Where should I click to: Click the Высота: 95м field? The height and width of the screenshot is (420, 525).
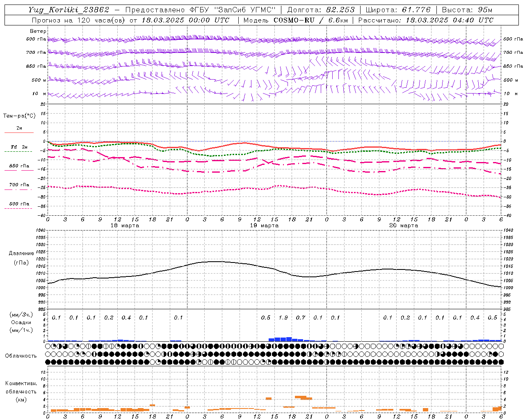467,10
